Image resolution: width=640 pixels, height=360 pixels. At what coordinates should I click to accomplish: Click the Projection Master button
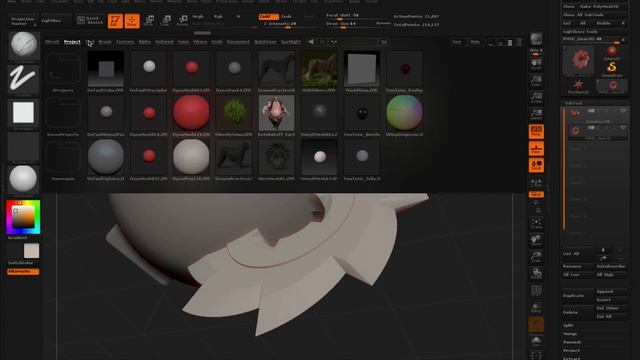tap(23, 21)
